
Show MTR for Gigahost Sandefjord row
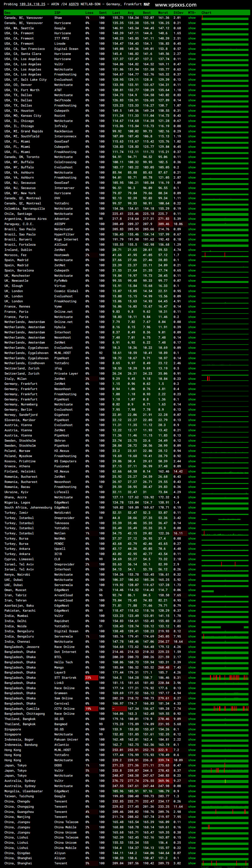click(192, 415)
